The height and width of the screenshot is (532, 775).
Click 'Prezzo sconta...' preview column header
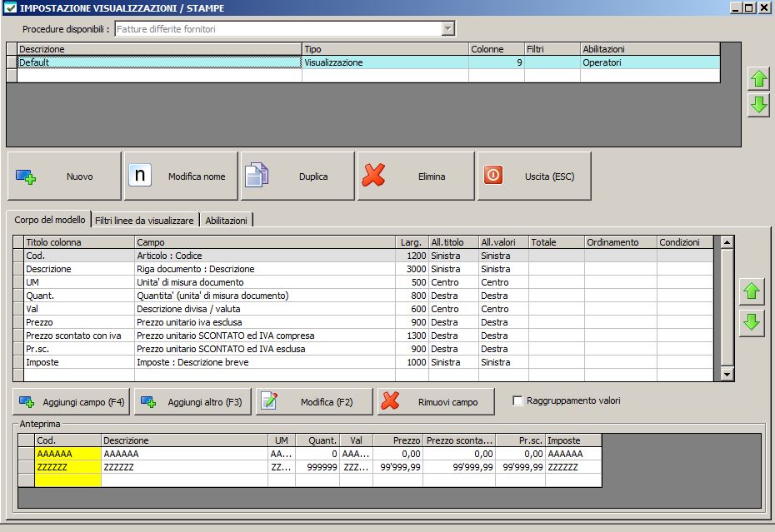point(459,440)
